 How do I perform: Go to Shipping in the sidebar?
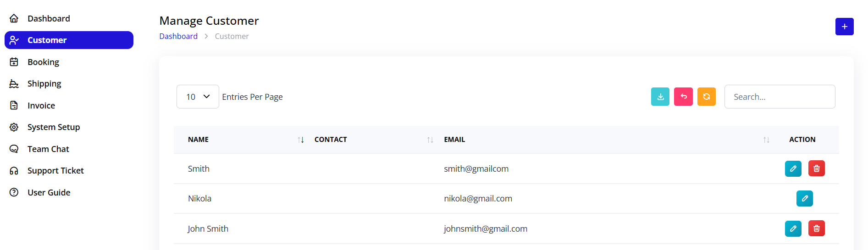click(44, 84)
